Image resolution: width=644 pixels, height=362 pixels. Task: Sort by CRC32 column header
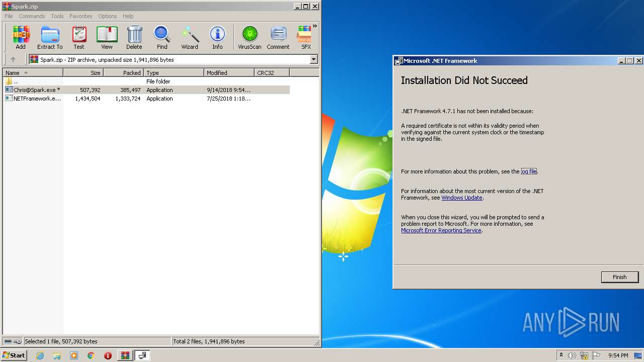coord(272,73)
